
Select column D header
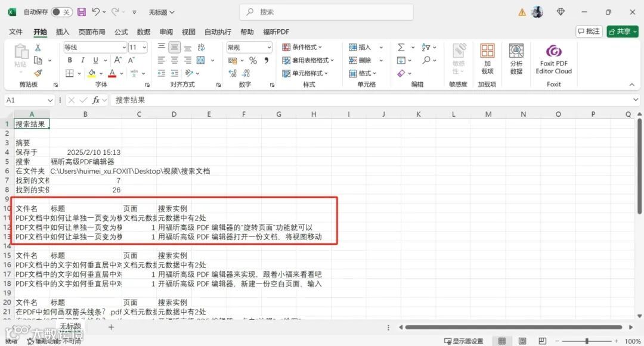174,114
